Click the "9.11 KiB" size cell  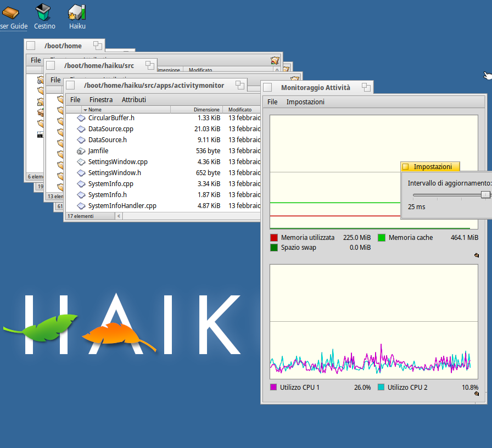209,140
